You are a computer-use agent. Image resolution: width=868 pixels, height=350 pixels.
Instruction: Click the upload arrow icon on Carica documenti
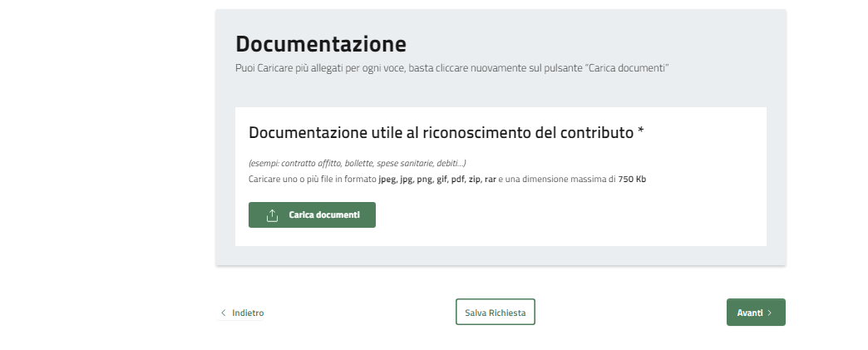coord(272,215)
